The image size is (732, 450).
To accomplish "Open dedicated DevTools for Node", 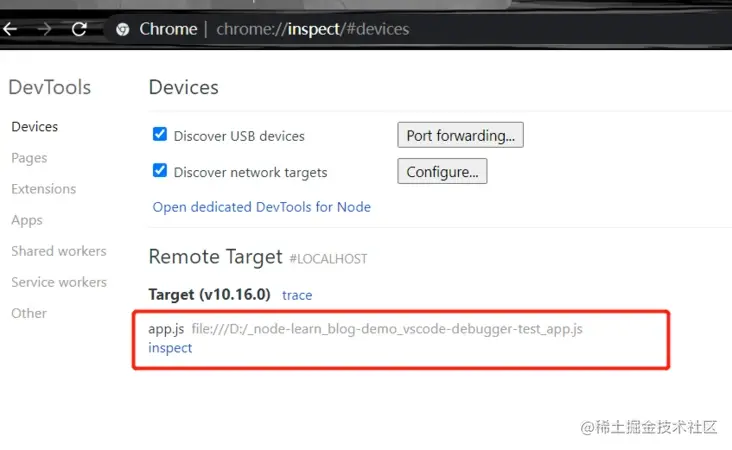I will pyautogui.click(x=261, y=207).
